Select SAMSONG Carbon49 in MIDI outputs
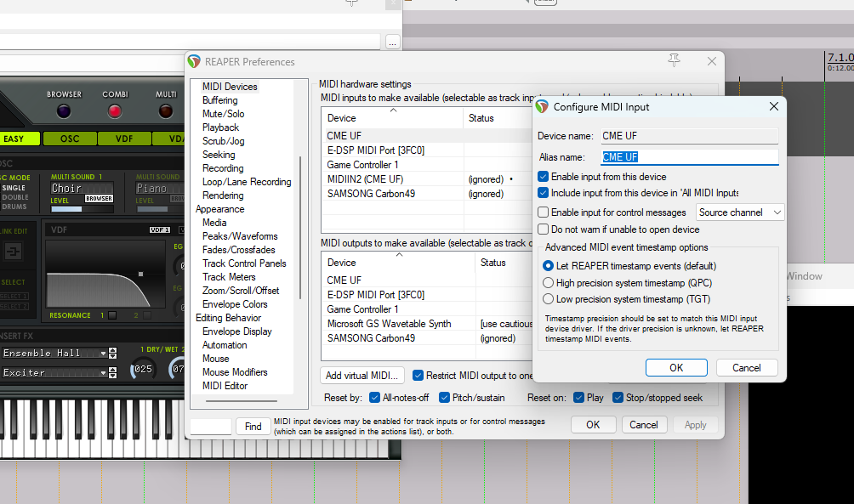The width and height of the screenshot is (854, 504). tap(426, 338)
